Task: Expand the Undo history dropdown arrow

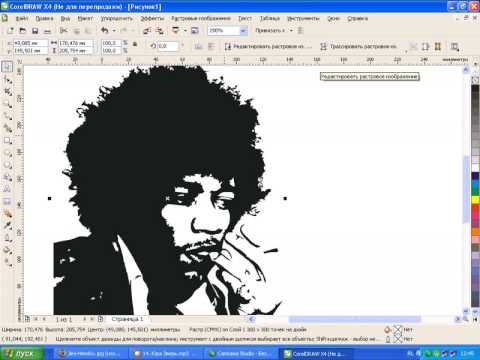Action: [114, 31]
